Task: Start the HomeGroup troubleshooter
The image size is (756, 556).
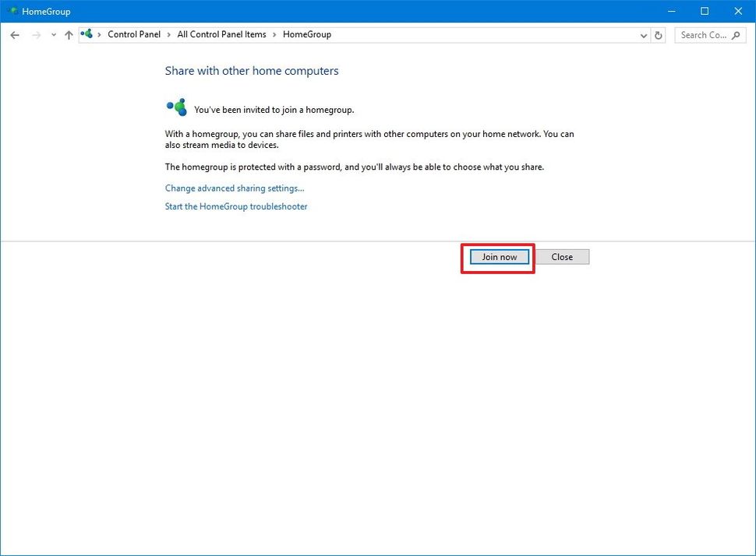Action: (x=235, y=206)
